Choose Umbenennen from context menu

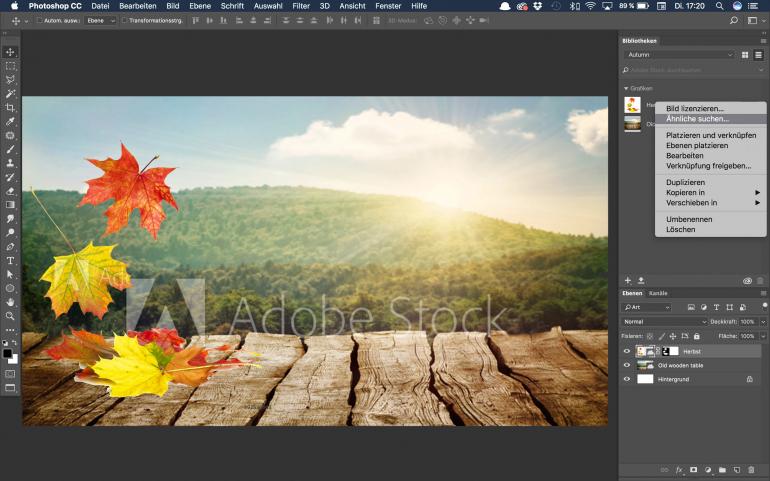pos(711,220)
